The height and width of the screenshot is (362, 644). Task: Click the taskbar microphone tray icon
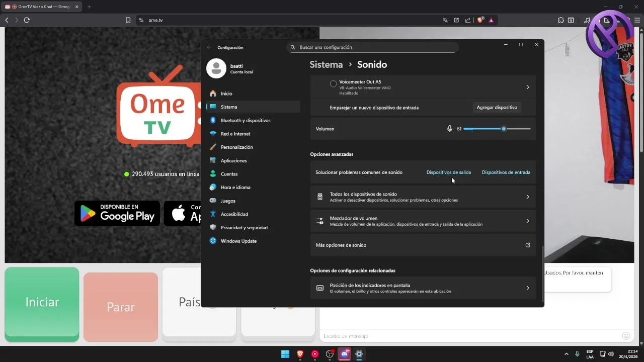(577, 354)
